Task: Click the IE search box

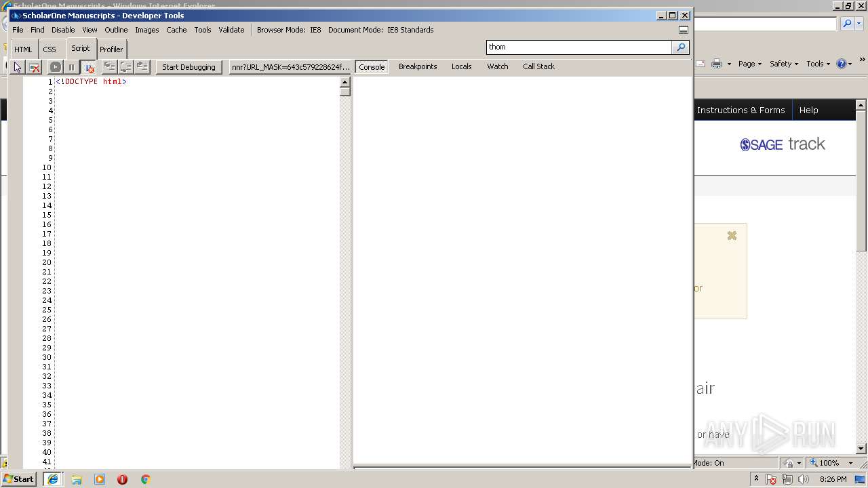Action: (x=765, y=24)
